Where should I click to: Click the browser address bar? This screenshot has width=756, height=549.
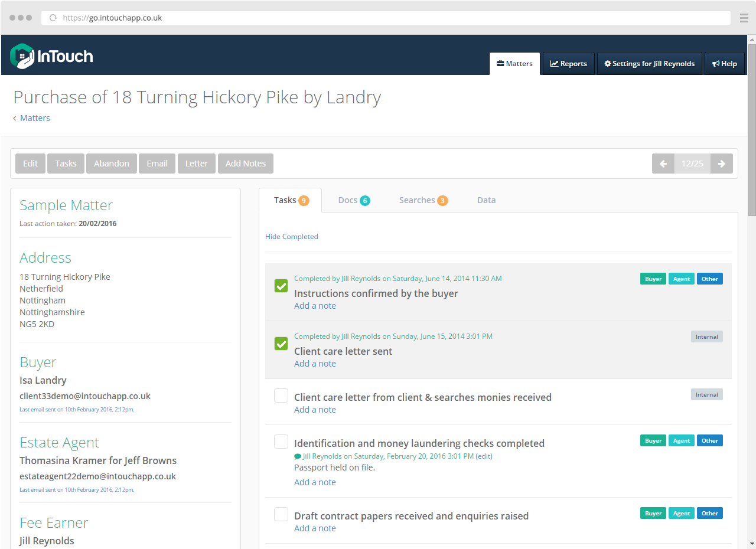tap(236, 18)
